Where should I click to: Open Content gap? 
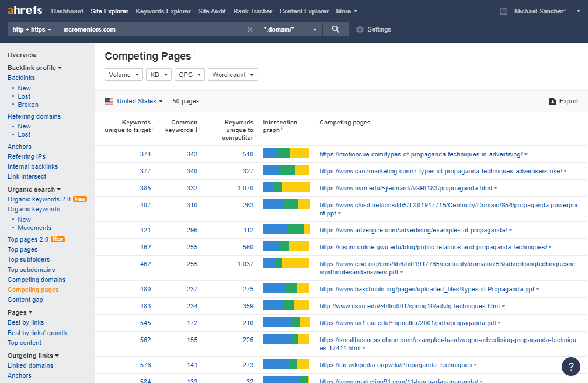pos(25,300)
